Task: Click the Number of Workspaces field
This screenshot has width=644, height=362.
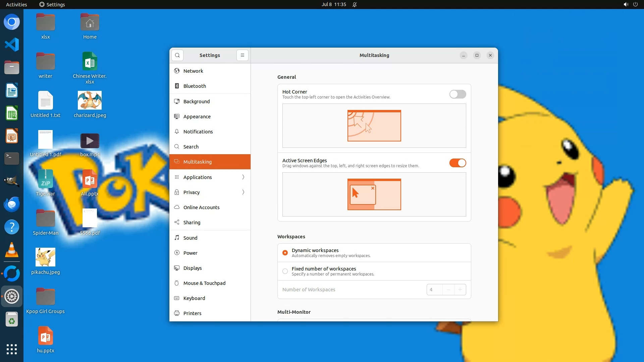Action: [x=434, y=290]
